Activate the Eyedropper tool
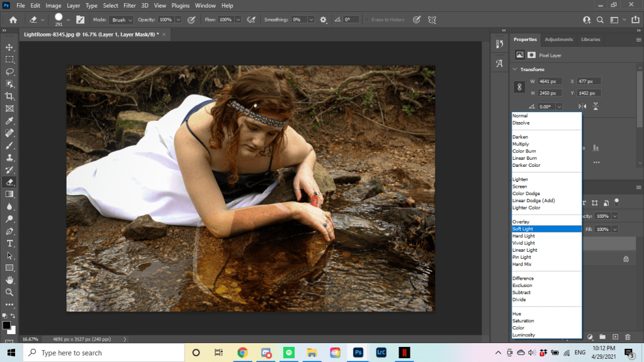 click(x=9, y=121)
